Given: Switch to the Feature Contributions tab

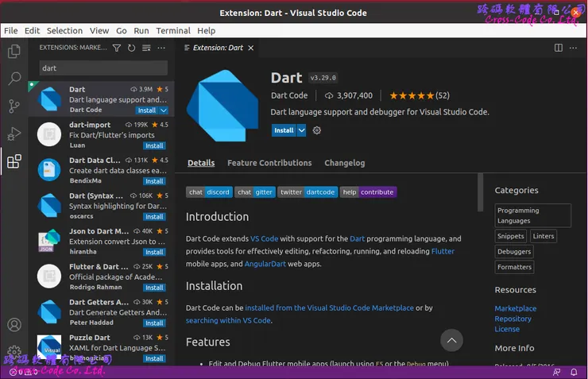Looking at the screenshot, I should [269, 163].
